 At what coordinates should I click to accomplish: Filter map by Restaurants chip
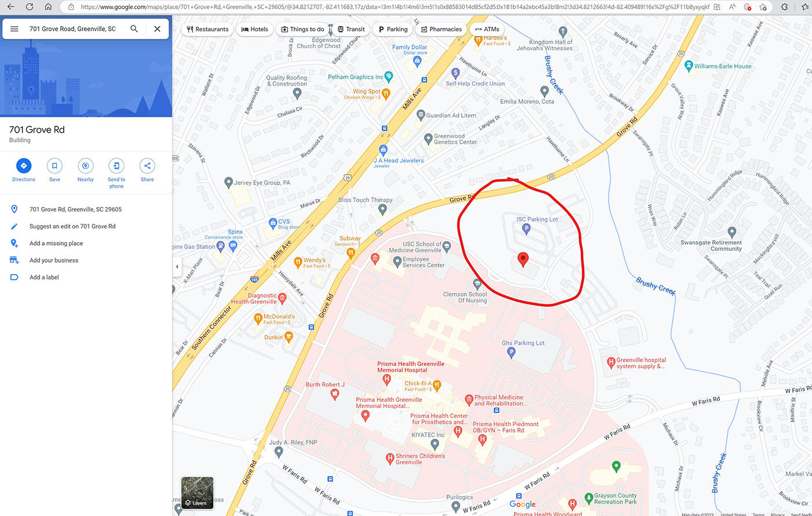point(208,29)
